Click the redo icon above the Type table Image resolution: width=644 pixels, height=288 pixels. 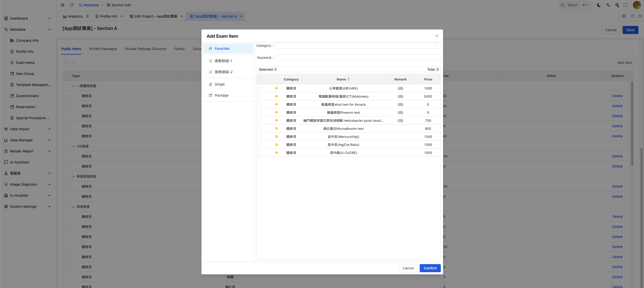[73, 63]
